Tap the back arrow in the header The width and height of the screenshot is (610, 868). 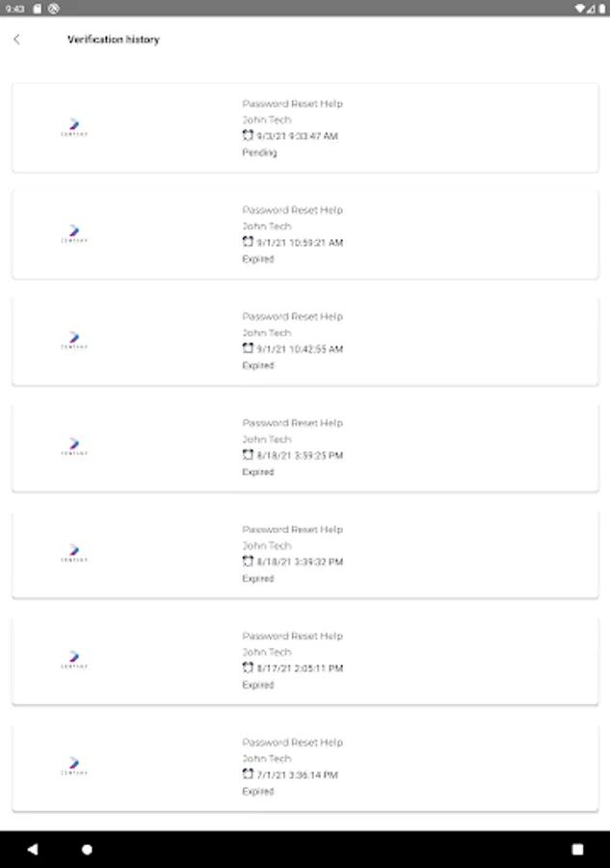(16, 40)
